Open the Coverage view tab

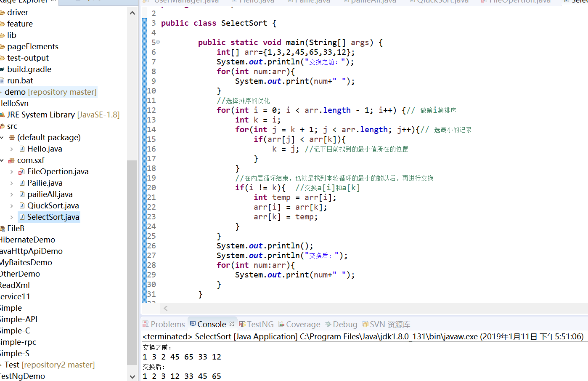point(299,324)
